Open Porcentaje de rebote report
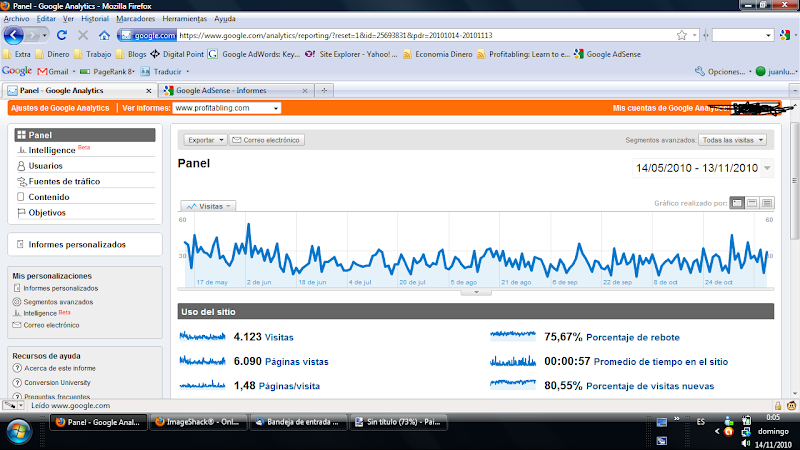Screen dimensions: 800x450 click(x=633, y=337)
